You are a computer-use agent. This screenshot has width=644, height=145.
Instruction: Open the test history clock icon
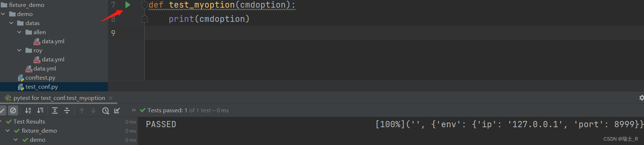pyautogui.click(x=105, y=110)
